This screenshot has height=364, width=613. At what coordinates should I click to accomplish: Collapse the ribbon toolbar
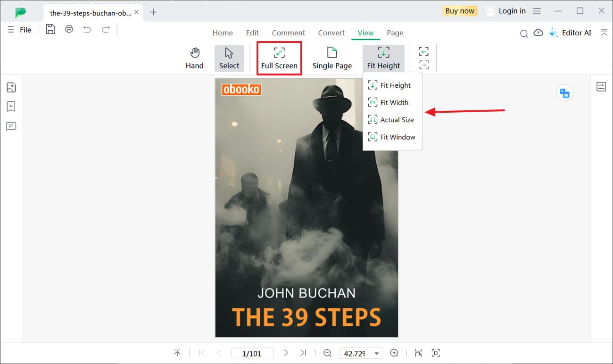click(604, 33)
